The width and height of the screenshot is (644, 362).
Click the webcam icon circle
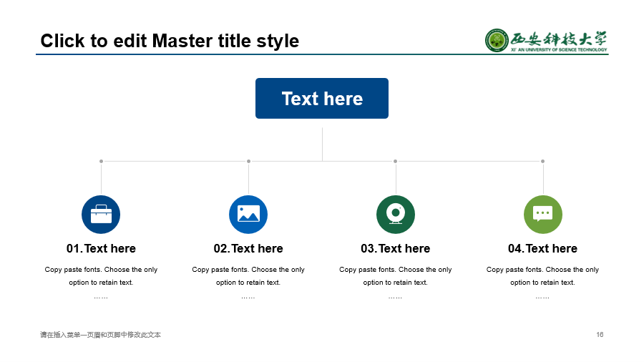click(x=396, y=214)
